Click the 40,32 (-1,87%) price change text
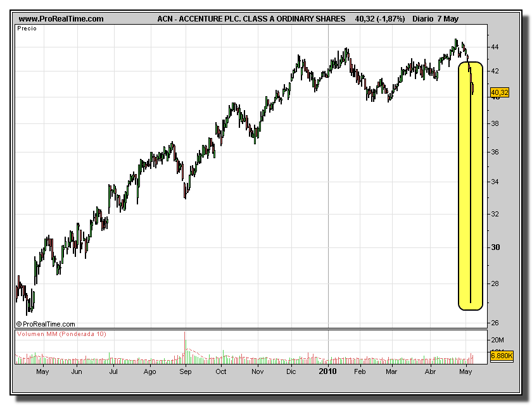This screenshot has height=405, width=532. (380, 19)
